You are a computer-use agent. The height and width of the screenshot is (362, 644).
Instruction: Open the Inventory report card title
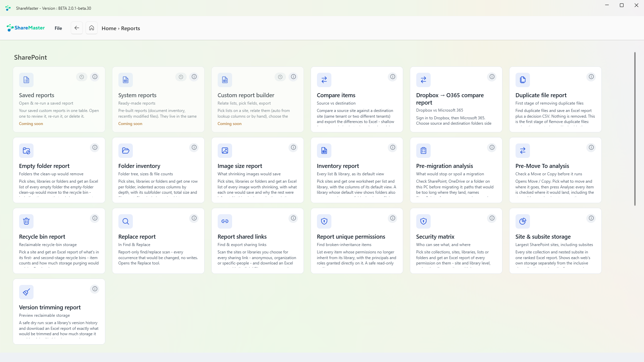tap(338, 166)
